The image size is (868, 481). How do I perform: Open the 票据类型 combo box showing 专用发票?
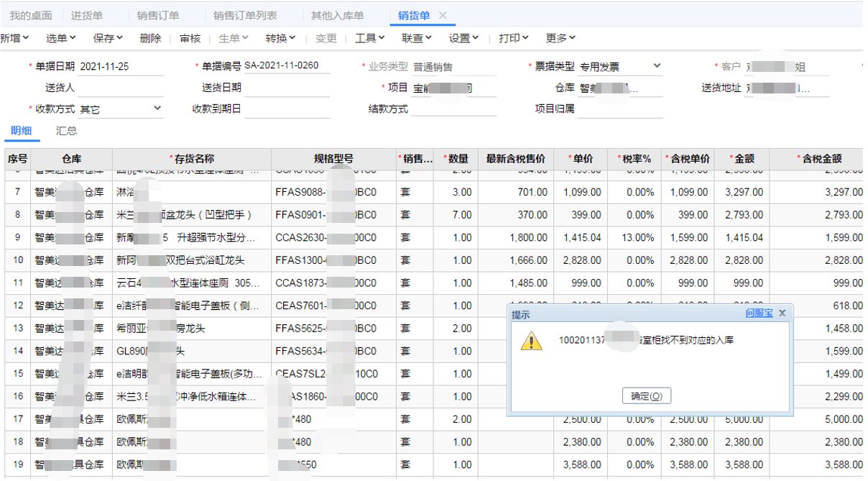tap(620, 67)
